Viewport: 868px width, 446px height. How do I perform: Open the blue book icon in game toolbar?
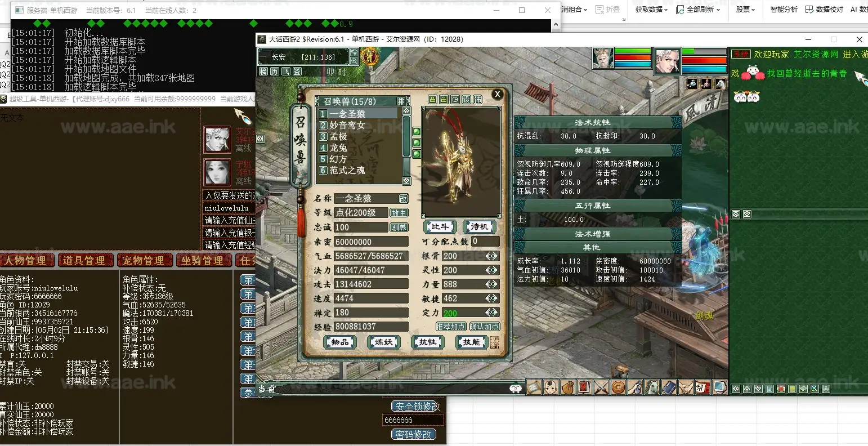(669, 387)
